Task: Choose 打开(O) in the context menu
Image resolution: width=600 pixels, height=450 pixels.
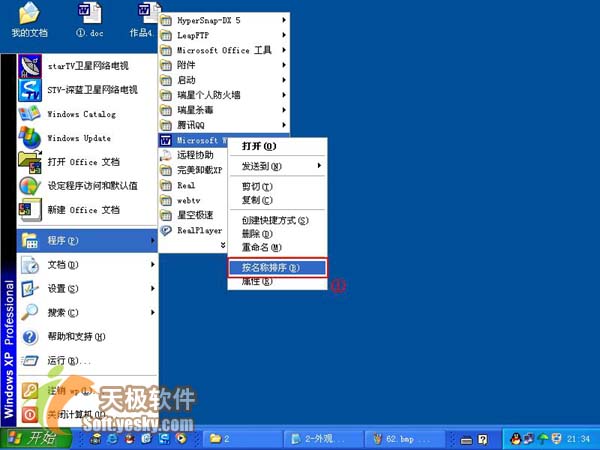Action: coord(277,146)
